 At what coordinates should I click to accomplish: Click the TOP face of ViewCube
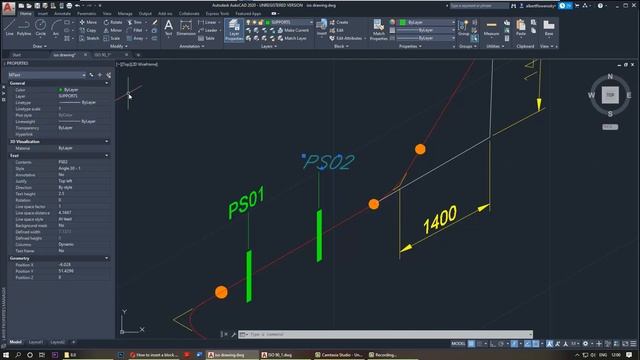point(610,95)
